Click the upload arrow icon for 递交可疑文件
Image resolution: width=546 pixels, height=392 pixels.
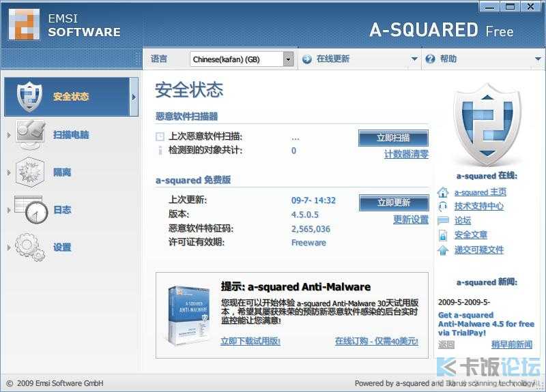443,250
